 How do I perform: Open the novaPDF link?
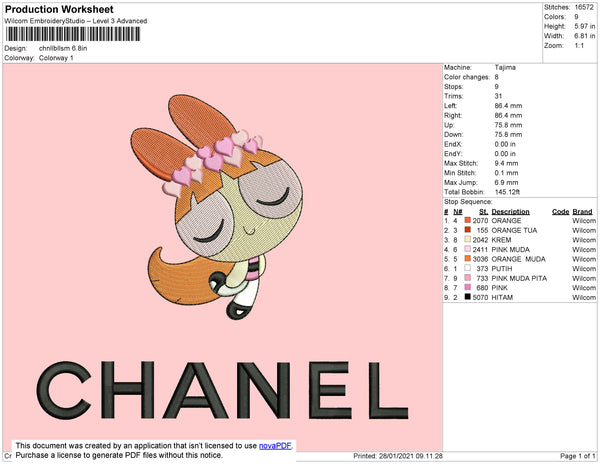(275, 446)
